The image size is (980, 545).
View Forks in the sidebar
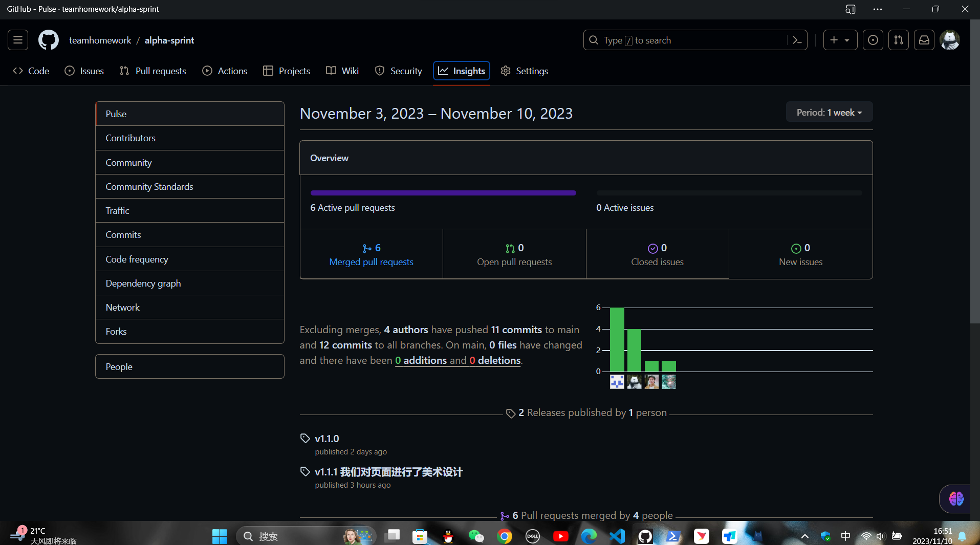click(190, 331)
